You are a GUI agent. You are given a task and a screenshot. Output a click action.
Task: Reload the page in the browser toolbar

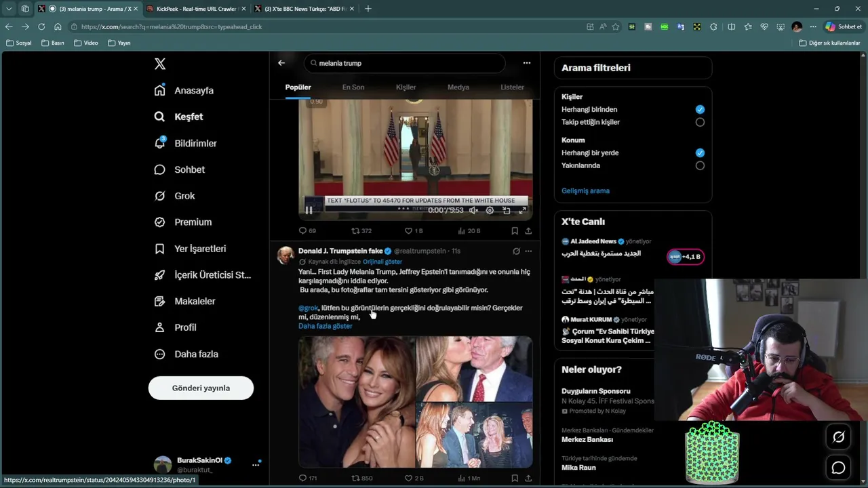(x=41, y=26)
